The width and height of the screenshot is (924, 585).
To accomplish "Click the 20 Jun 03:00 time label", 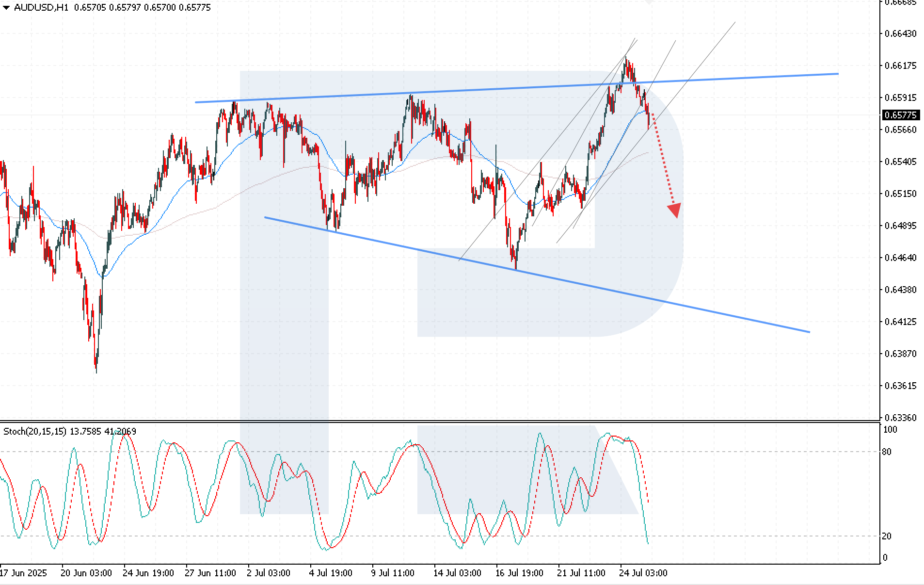I will 86,573.
